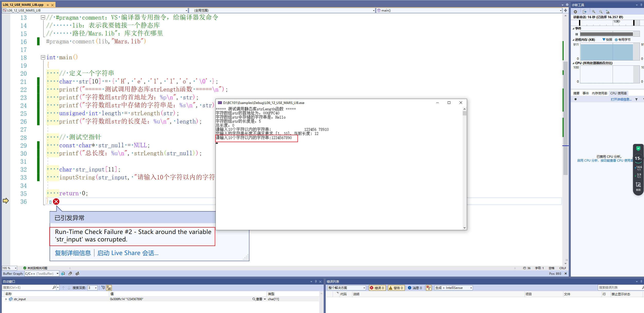This screenshot has height=313, width=644.
Task: Click the export diagnostic data icon
Action: (x=584, y=12)
